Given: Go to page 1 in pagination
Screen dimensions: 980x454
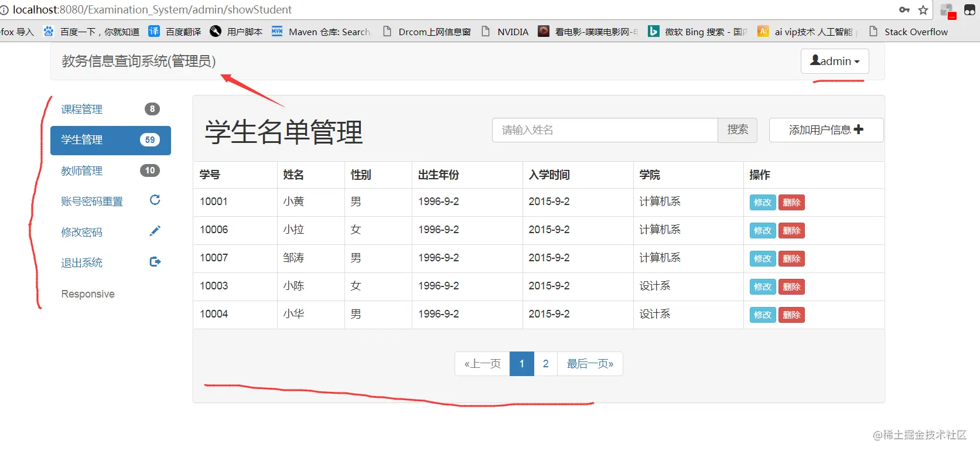Looking at the screenshot, I should click(522, 364).
